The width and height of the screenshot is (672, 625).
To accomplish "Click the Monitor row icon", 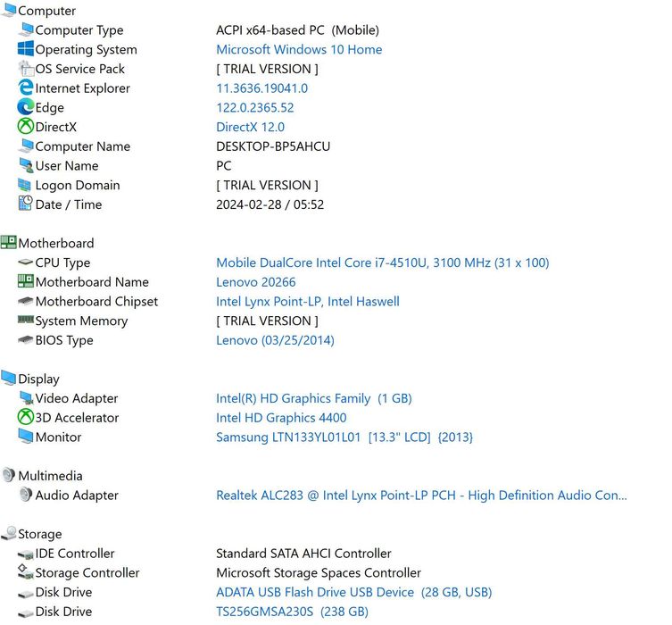I will coord(26,436).
